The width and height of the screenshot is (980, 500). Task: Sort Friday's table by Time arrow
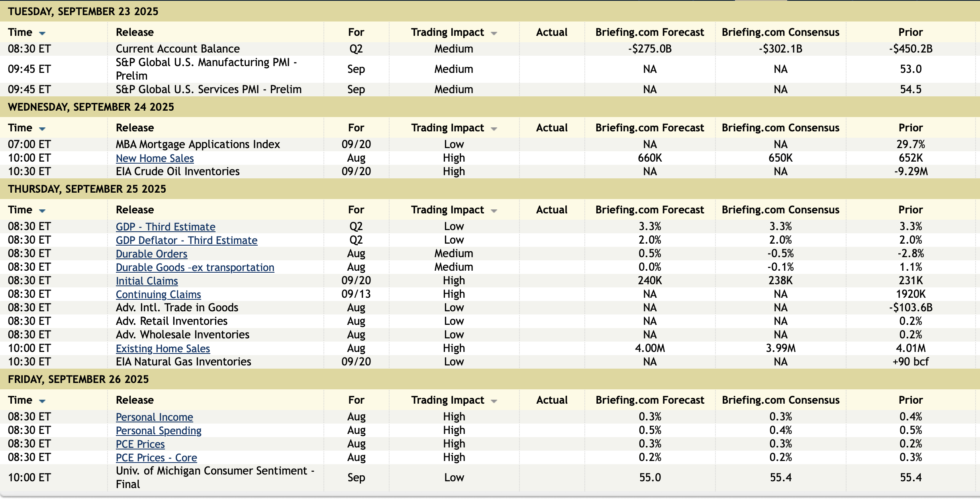click(42, 401)
